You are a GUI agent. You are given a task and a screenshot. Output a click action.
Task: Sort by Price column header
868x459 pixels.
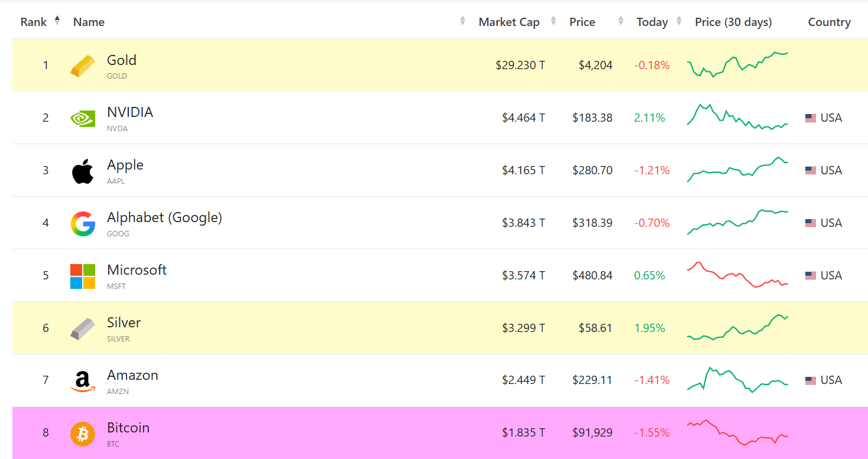click(582, 22)
